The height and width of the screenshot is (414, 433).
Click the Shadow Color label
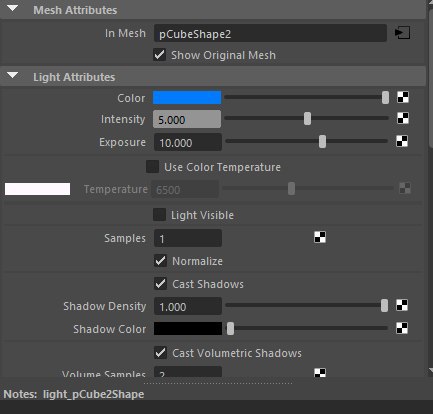(109, 329)
